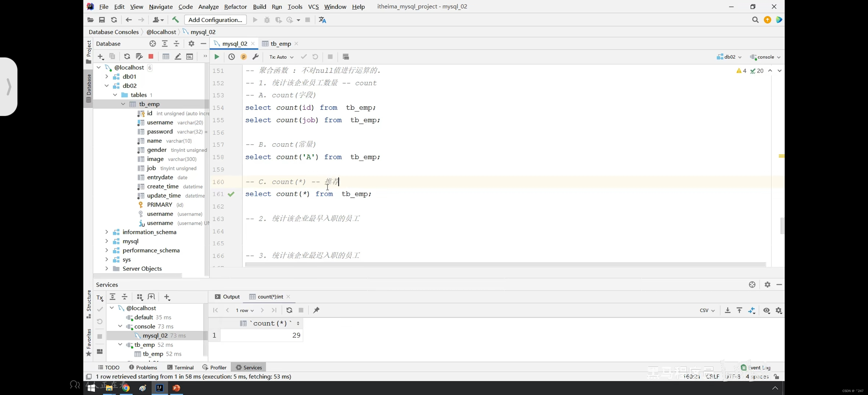Image resolution: width=868 pixels, height=395 pixels.
Task: Open the 1 row page size dropdown
Action: click(x=245, y=310)
